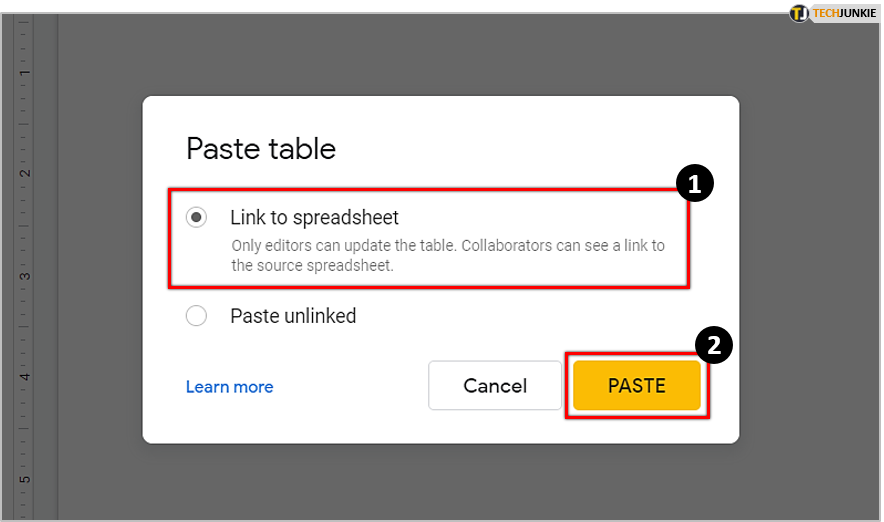This screenshot has width=884, height=522.
Task: Click the TECHJUNKIE watermark text
Action: point(844,13)
